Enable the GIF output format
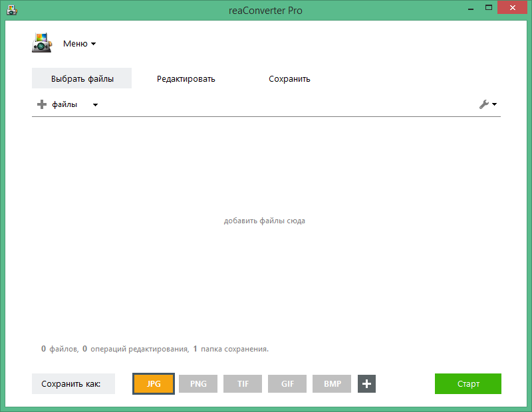Screen dimensions: 532x412 pos(287,383)
